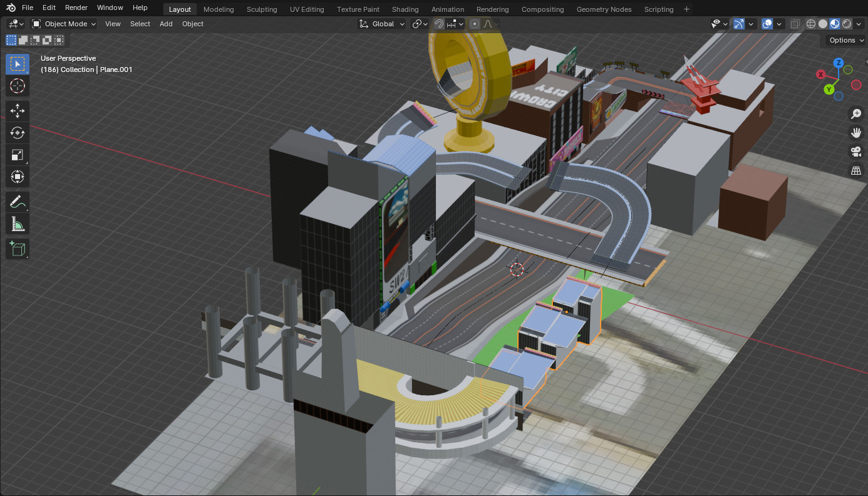Pick the Measure tool

click(x=18, y=224)
